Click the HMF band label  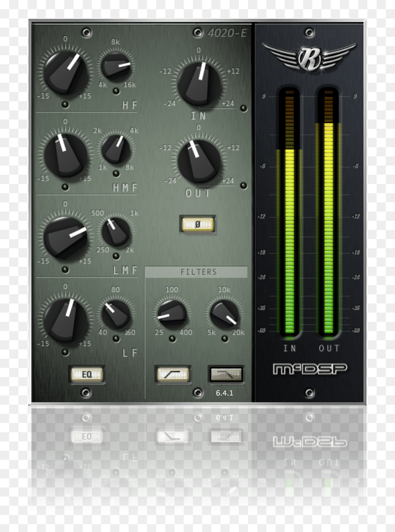[125, 188]
